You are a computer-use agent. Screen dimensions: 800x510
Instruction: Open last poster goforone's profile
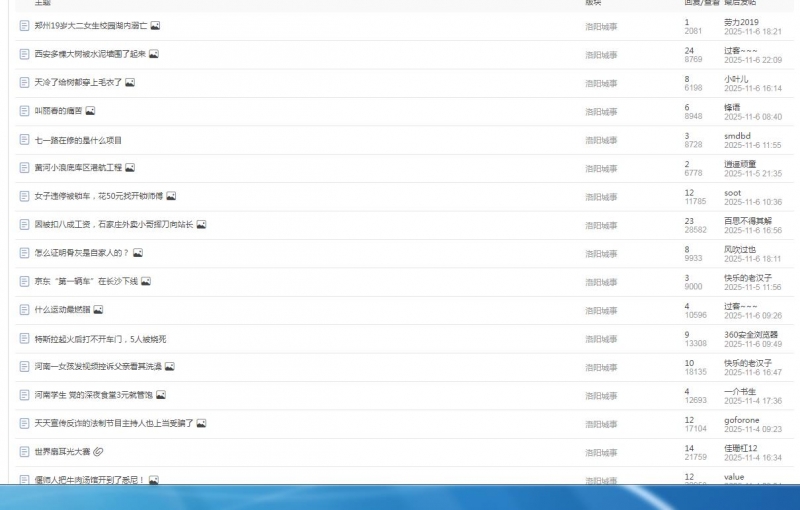(x=741, y=420)
